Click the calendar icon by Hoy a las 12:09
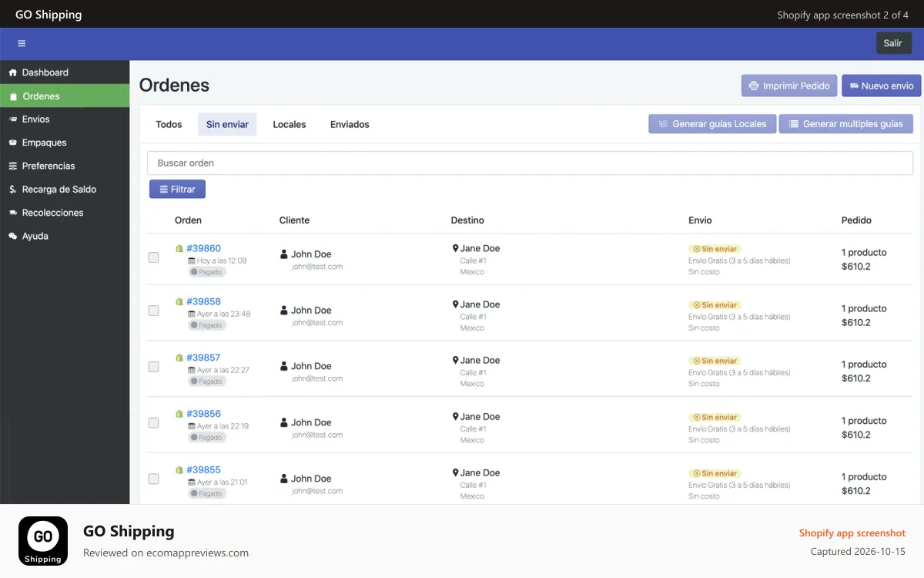This screenshot has width=924, height=578. [x=191, y=260]
